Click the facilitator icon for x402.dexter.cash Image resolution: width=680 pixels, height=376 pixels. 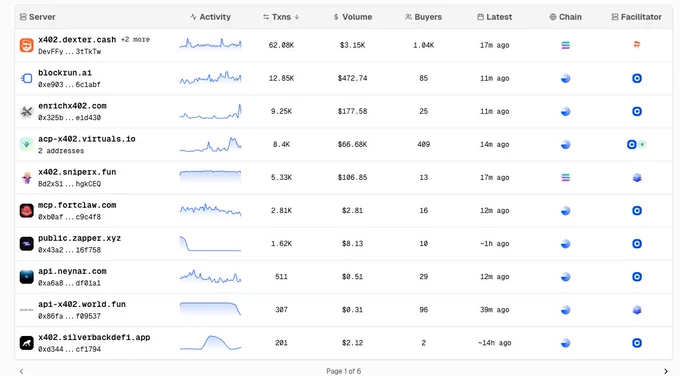pos(637,45)
